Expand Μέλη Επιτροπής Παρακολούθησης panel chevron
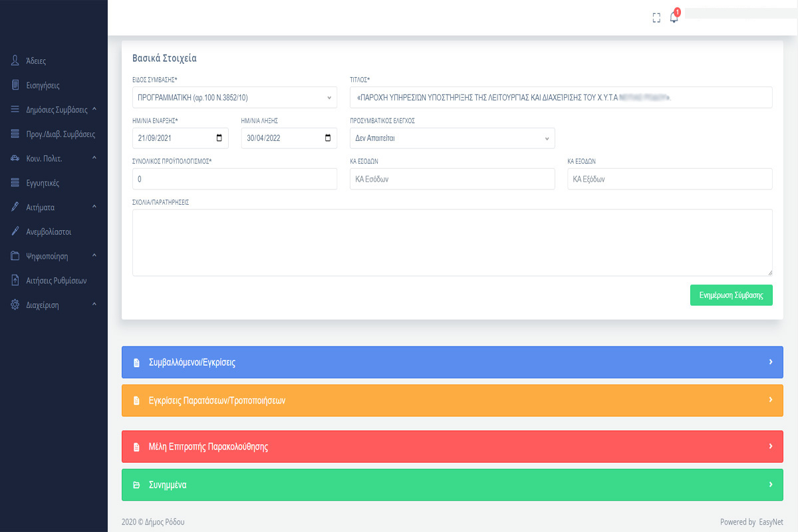 pyautogui.click(x=771, y=446)
